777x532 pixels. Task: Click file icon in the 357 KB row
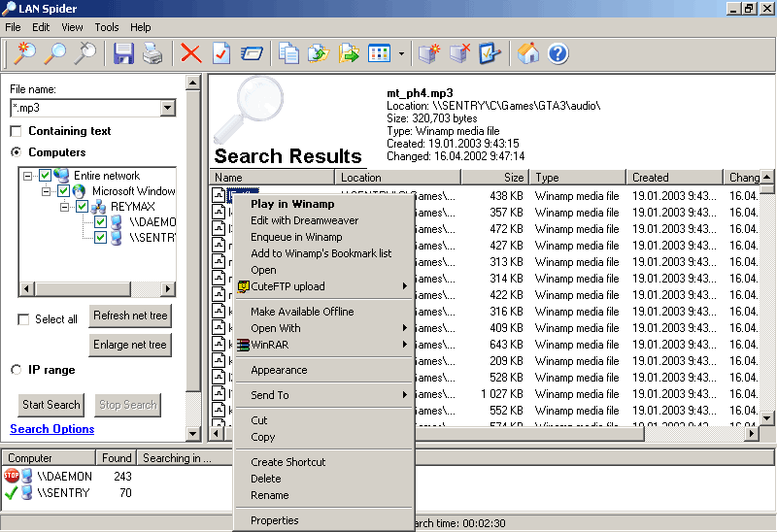click(219, 213)
